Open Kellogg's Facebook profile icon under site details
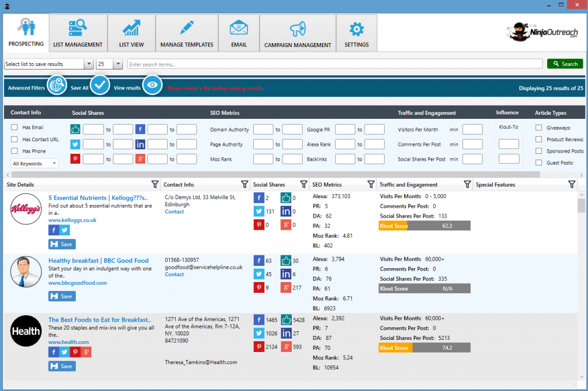This screenshot has height=391, width=588. click(53, 230)
